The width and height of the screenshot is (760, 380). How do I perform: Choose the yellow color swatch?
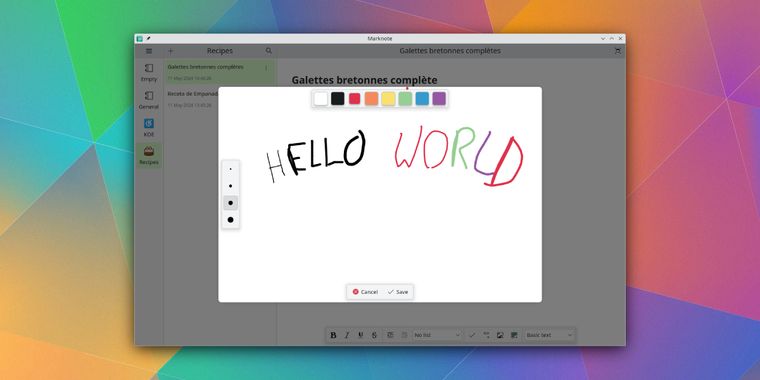(389, 98)
